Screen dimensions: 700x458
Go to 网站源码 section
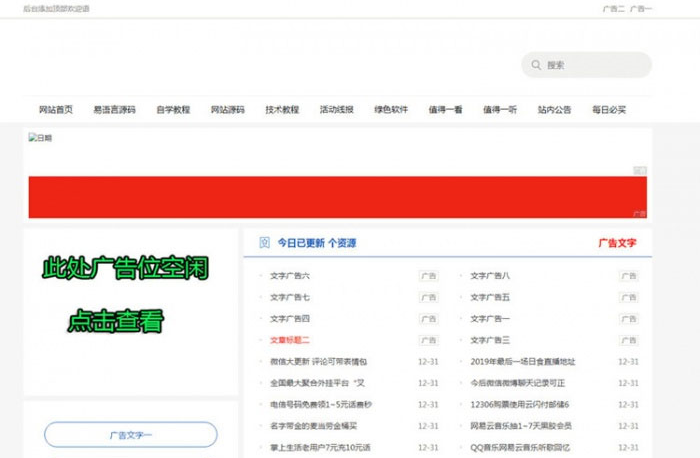click(228, 109)
